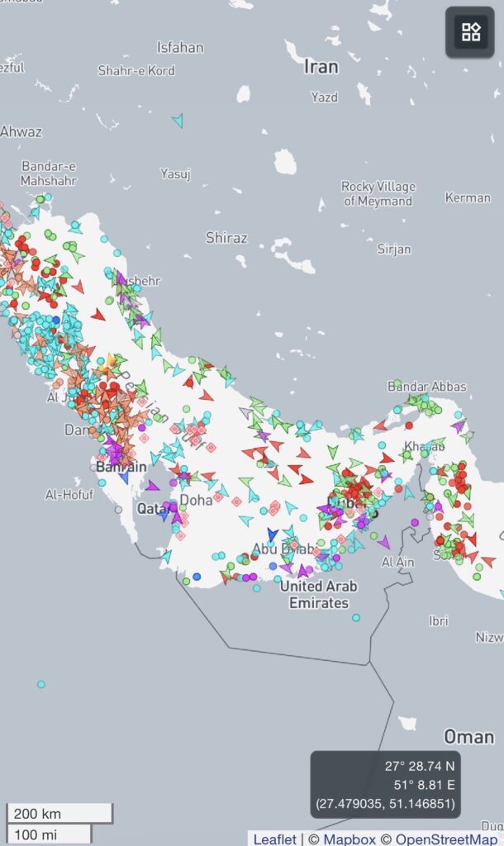The image size is (504, 846).
Task: Click the 200 km scale bar
Action: (x=59, y=813)
